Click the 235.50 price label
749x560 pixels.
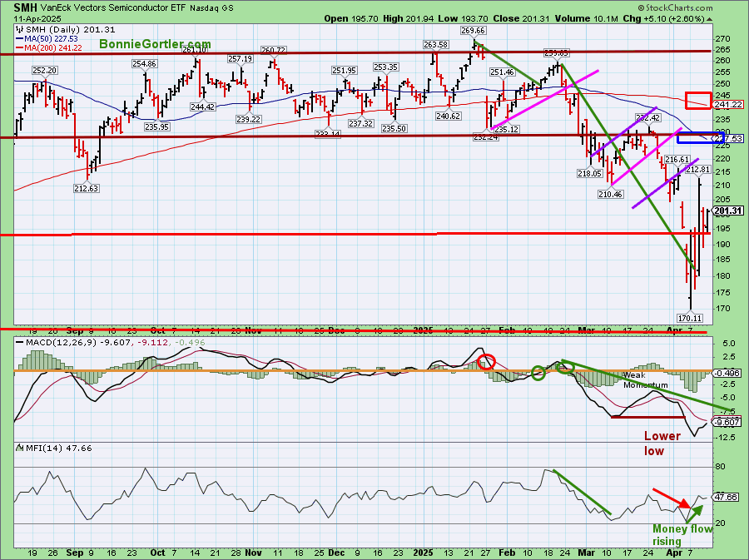[x=394, y=128]
